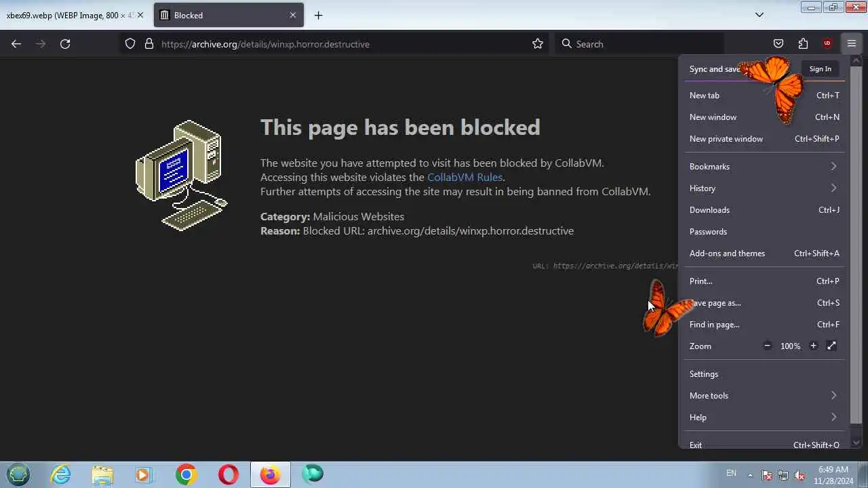
Task: Increase zoom with plus button
Action: click(x=813, y=346)
